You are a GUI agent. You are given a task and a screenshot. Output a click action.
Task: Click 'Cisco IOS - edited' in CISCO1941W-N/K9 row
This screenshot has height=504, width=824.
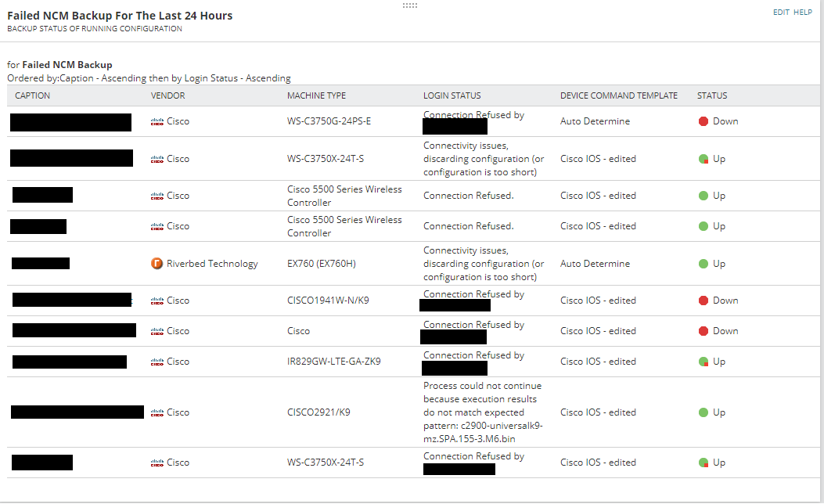point(598,301)
